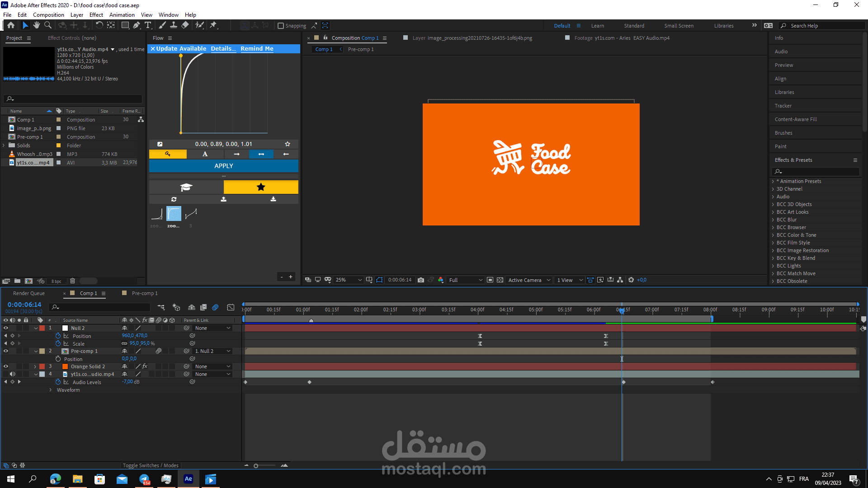Click the snapshot camera icon in viewer
The width and height of the screenshot is (868, 488).
pos(421,280)
